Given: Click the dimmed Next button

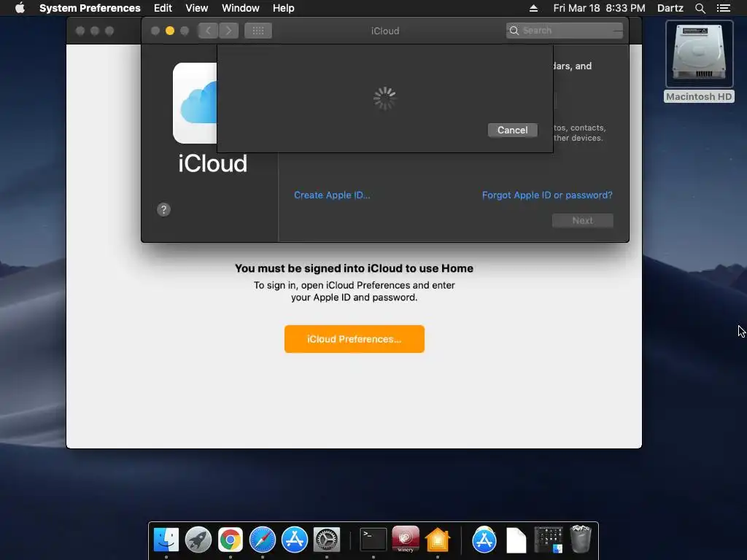Looking at the screenshot, I should pos(583,220).
